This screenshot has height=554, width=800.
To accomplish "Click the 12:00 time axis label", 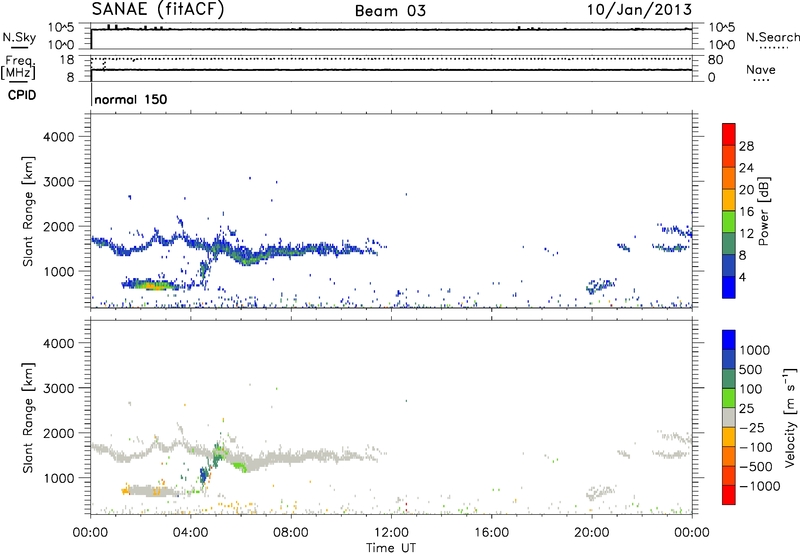I will click(391, 533).
